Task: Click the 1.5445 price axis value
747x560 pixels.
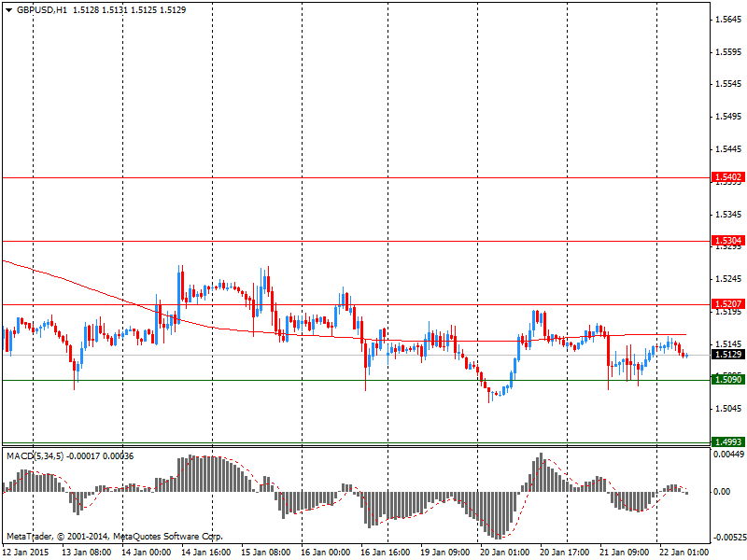Action: (x=728, y=149)
